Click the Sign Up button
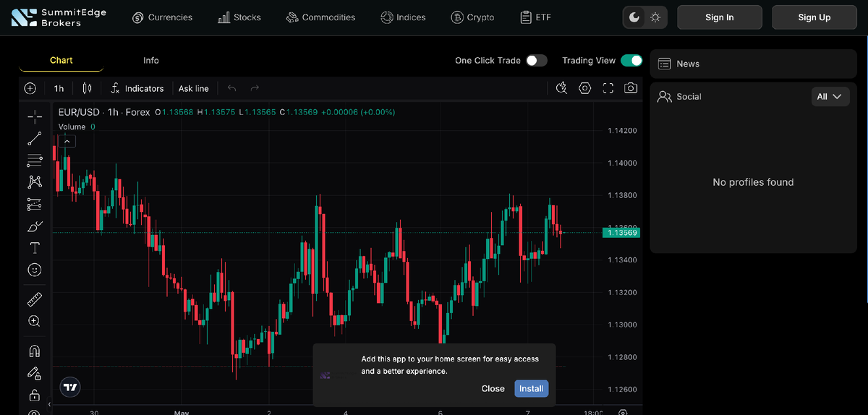The height and width of the screenshot is (415, 868). coord(814,17)
